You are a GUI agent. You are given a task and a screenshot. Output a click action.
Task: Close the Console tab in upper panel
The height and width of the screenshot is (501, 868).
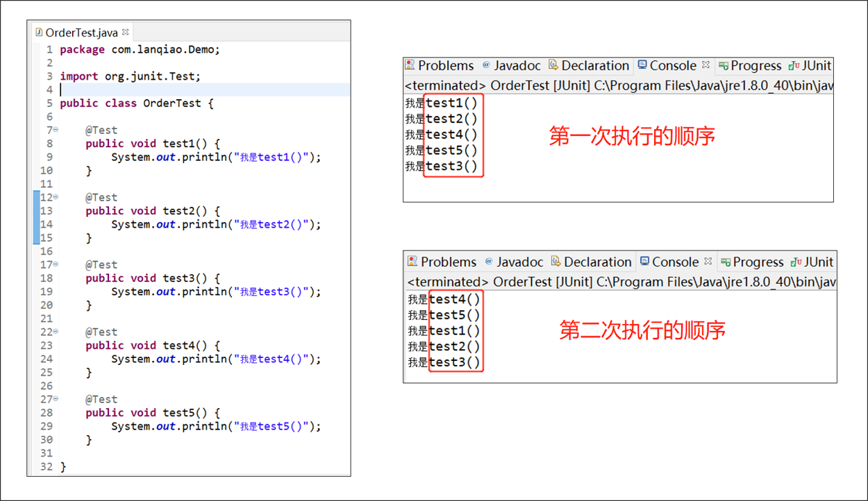[x=706, y=65]
